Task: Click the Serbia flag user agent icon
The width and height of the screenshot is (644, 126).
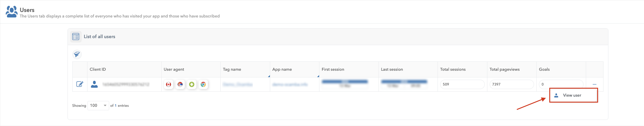Action: pyautogui.click(x=180, y=84)
